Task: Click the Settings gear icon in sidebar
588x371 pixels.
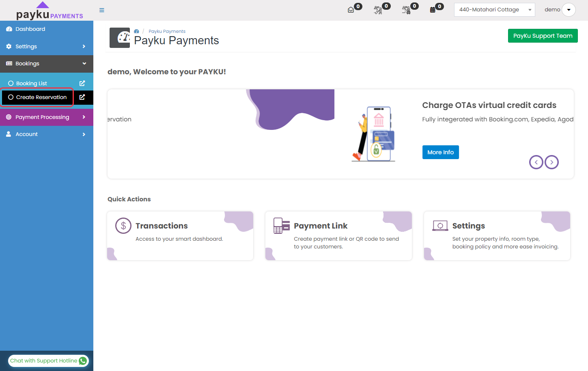Action: coord(9,47)
